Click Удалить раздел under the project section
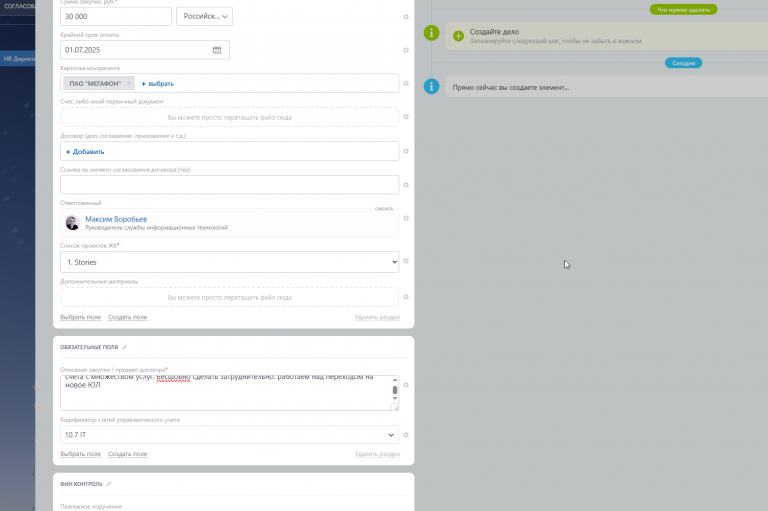Screen dimensions: 768x511 click(x=377, y=317)
